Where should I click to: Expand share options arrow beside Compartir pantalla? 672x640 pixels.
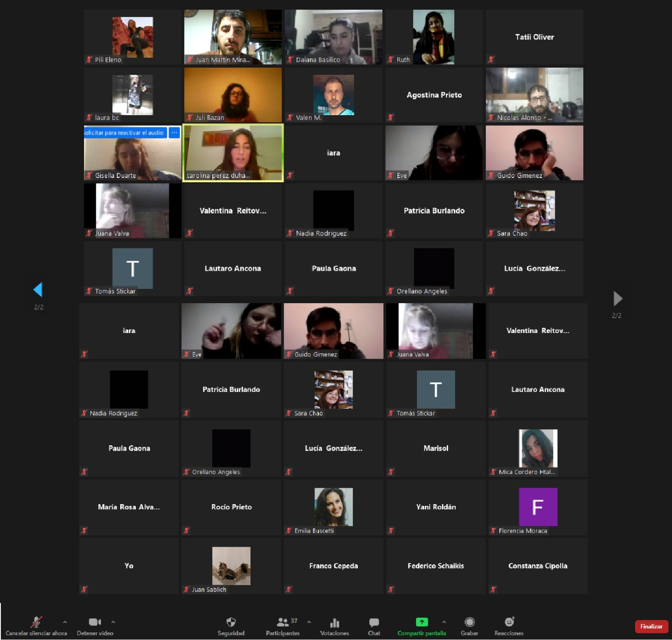(x=444, y=622)
